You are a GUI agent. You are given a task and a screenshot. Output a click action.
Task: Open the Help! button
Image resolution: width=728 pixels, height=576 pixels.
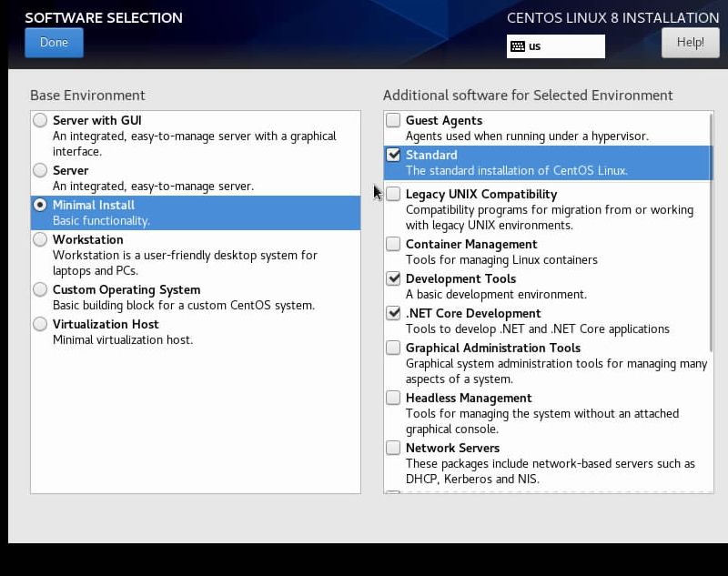tap(690, 43)
